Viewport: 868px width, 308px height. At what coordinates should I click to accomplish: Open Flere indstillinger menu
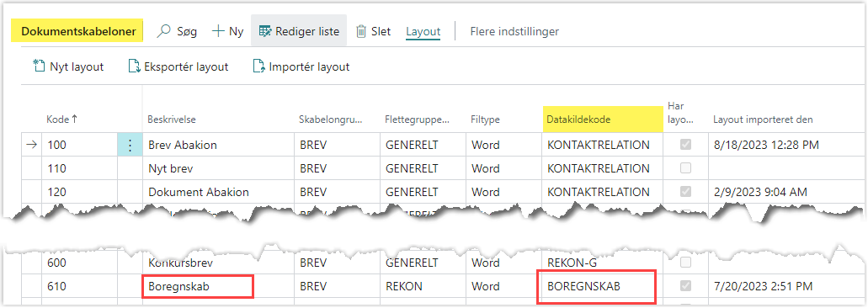point(514,31)
